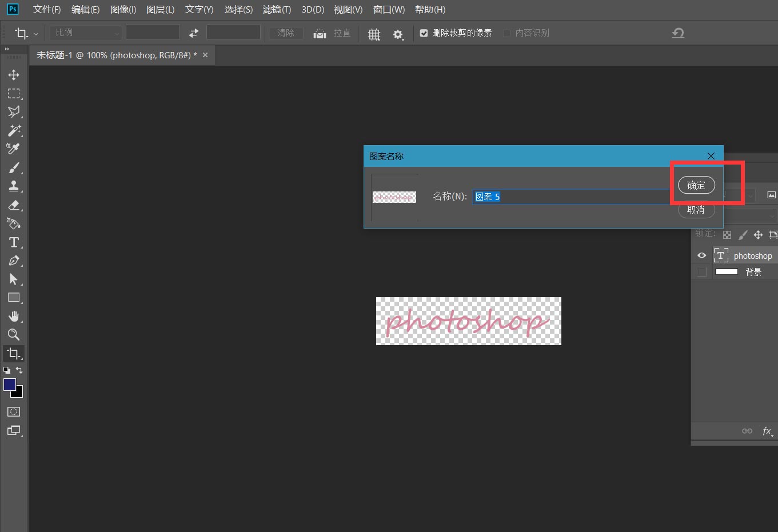Click lock transparent pixels icon
This screenshot has width=778, height=532.
pyautogui.click(x=727, y=235)
